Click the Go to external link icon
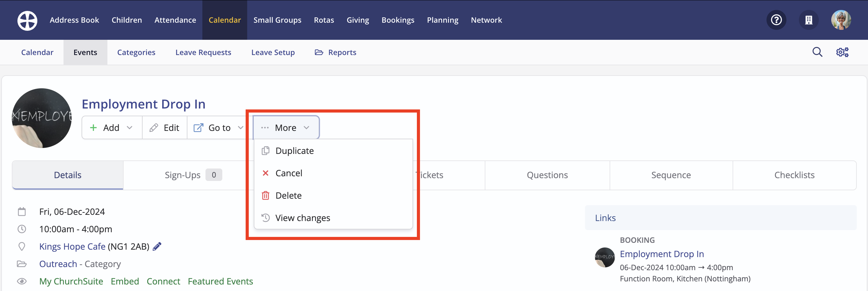 tap(198, 128)
